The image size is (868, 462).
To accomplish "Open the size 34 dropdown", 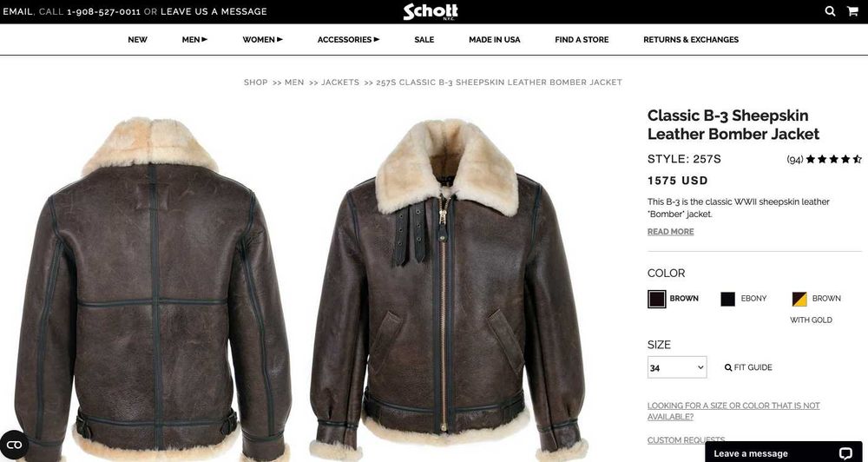I will click(677, 367).
